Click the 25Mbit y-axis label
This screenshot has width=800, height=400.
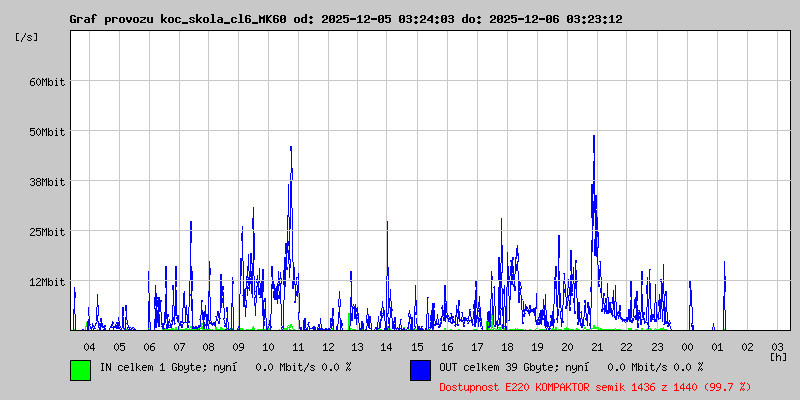pyautogui.click(x=46, y=232)
